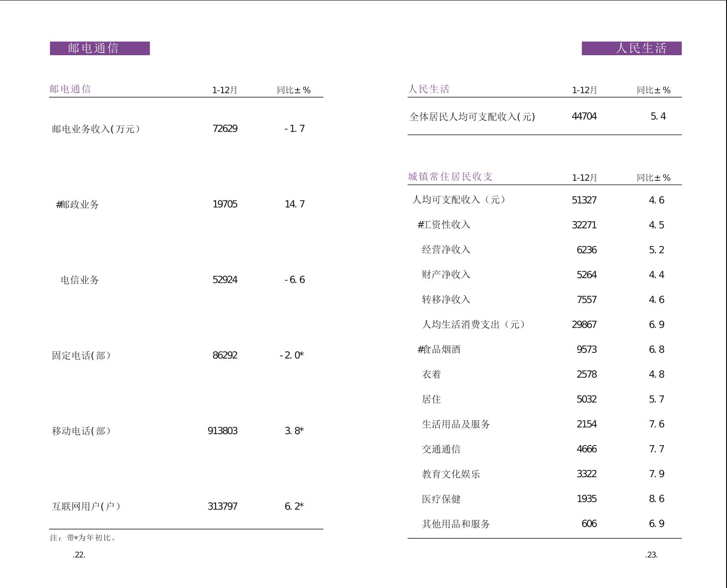The width and height of the screenshot is (727, 588).
Task: Click the value 606
Action: tap(589, 524)
